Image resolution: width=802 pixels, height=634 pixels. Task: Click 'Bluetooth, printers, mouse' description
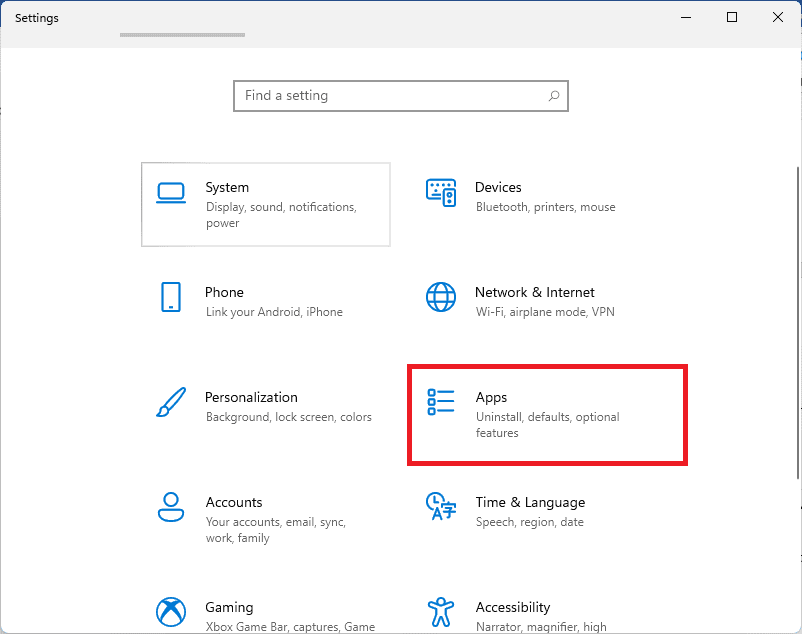coord(546,207)
